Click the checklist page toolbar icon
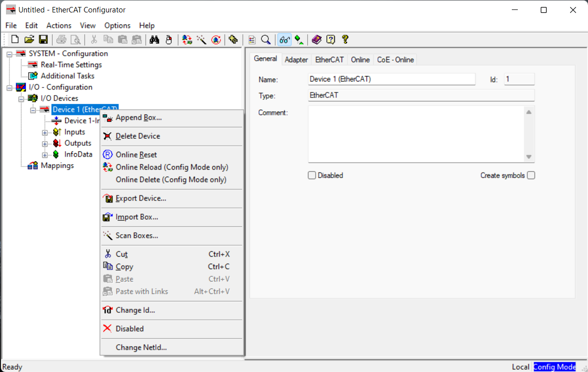Image resolution: width=588 pixels, height=372 pixels. pos(251,39)
